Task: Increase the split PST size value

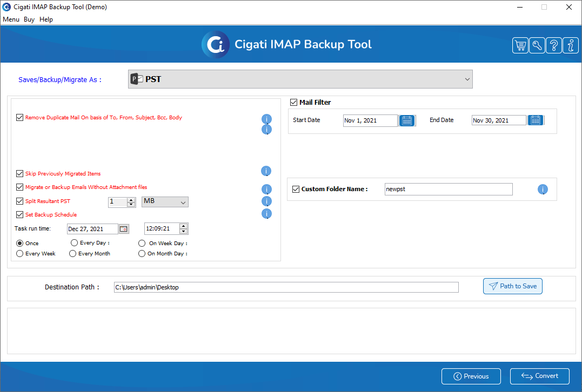Action: tap(131, 200)
